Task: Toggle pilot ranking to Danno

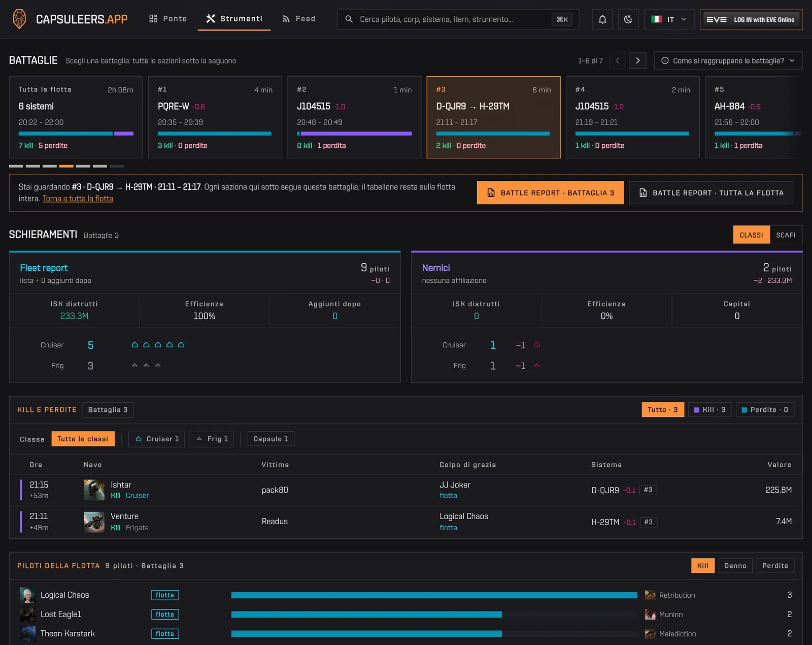Action: [735, 566]
